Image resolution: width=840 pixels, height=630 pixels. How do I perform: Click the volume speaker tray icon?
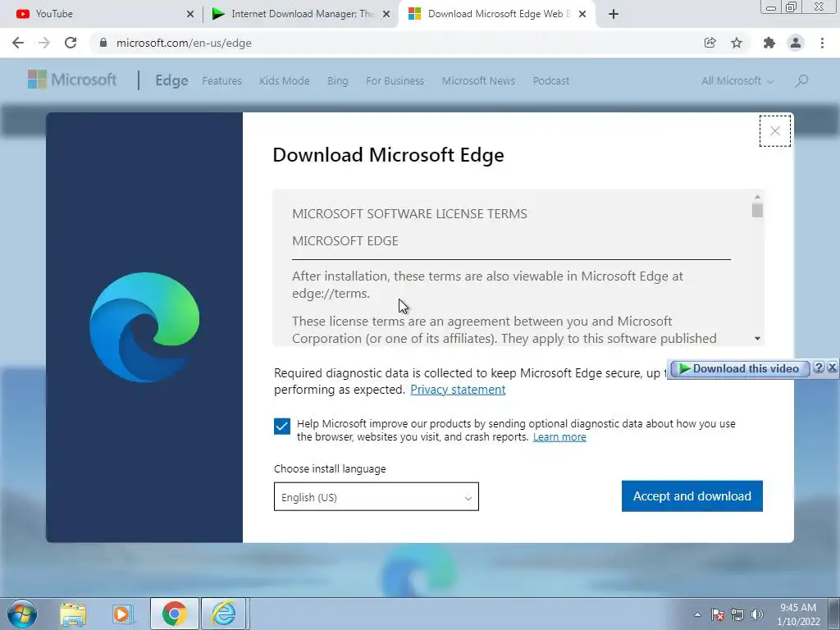757,614
